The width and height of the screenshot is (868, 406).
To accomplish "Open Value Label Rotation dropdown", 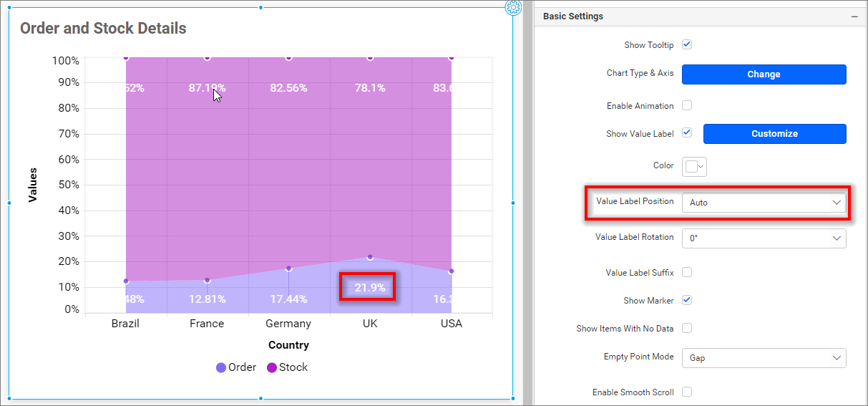I will click(x=764, y=238).
